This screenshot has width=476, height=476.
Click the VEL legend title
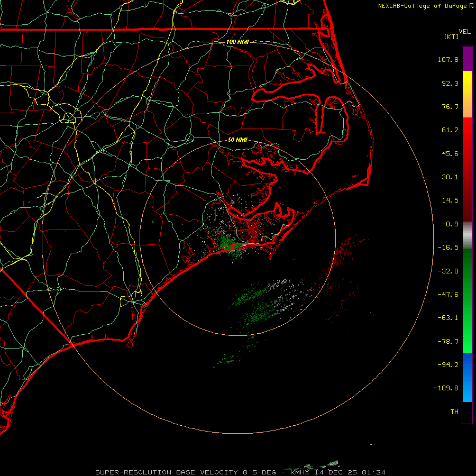coord(464,32)
